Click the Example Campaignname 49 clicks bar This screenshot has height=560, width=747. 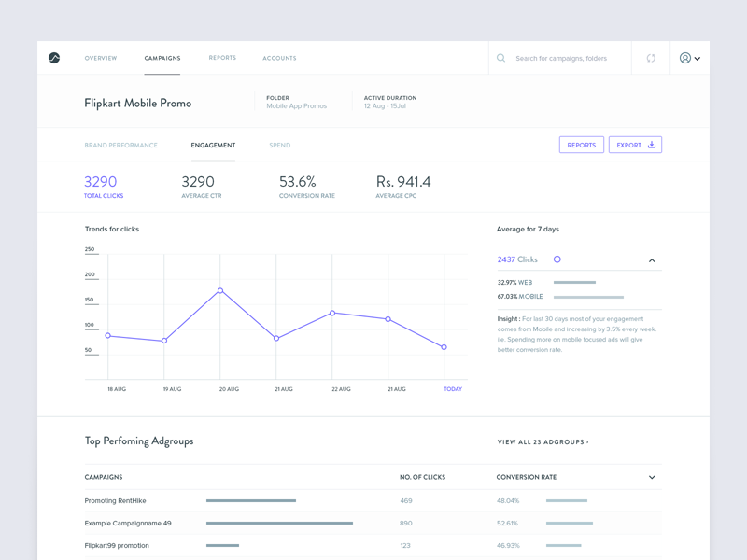click(x=279, y=523)
